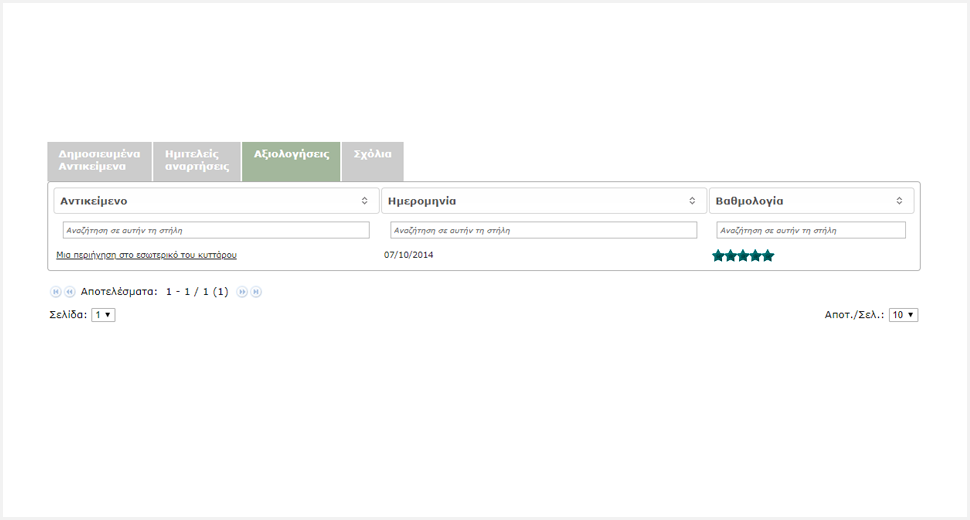This screenshot has width=970, height=520.
Task: Click the Βαθμολογία column search field
Action: 811,230
